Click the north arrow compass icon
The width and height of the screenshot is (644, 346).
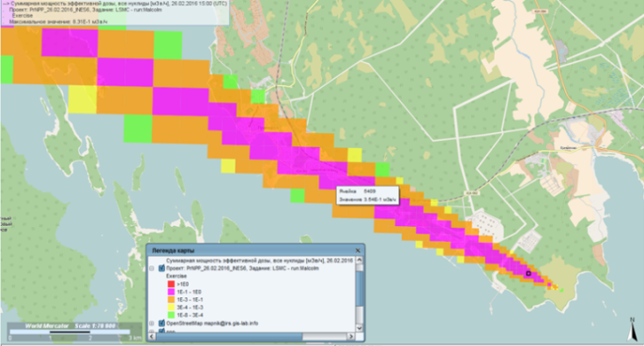point(633,329)
